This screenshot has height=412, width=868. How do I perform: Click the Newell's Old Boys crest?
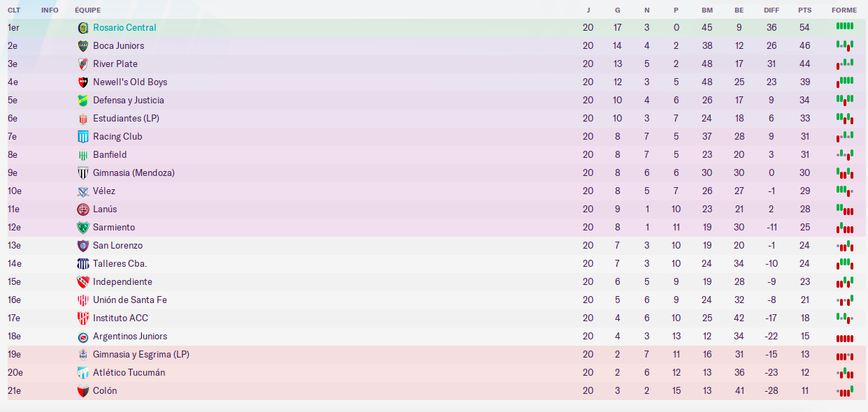point(83,82)
